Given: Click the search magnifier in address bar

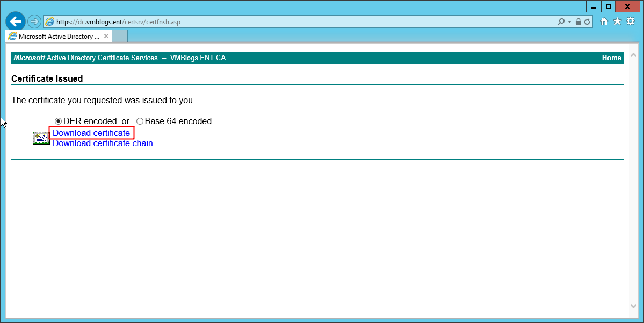Looking at the screenshot, I should pyautogui.click(x=561, y=22).
